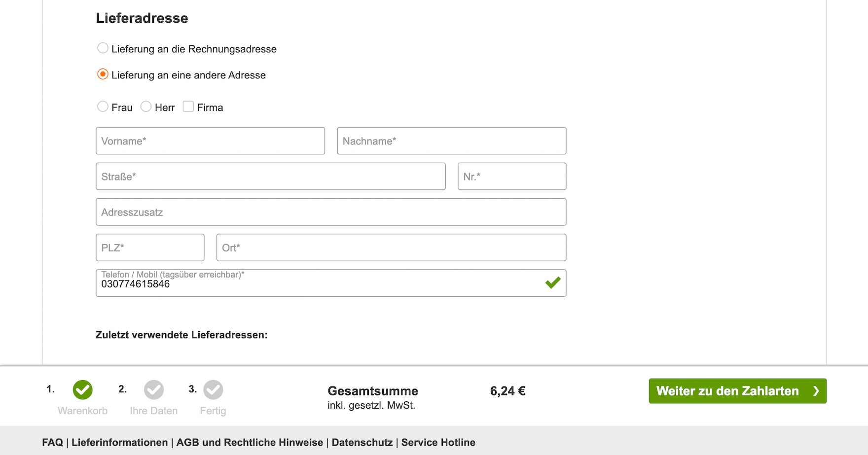Focus the Vorname input field
This screenshot has width=868, height=455.
[210, 141]
